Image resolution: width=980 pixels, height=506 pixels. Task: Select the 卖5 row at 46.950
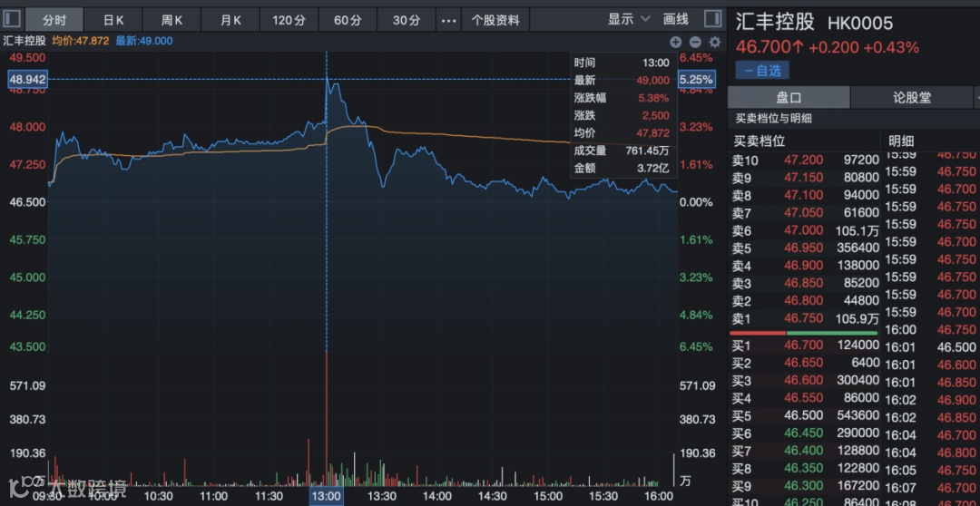click(804, 248)
